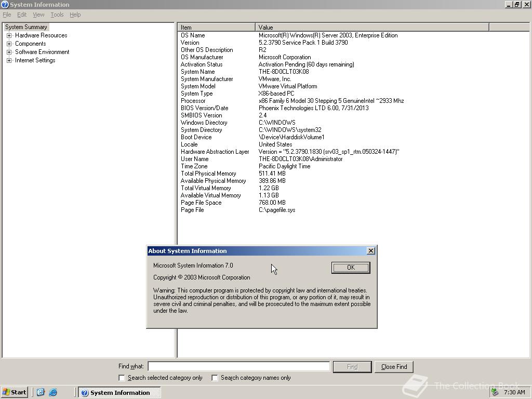This screenshot has height=399, width=532.
Task: Click the Item column header
Action: click(x=216, y=27)
